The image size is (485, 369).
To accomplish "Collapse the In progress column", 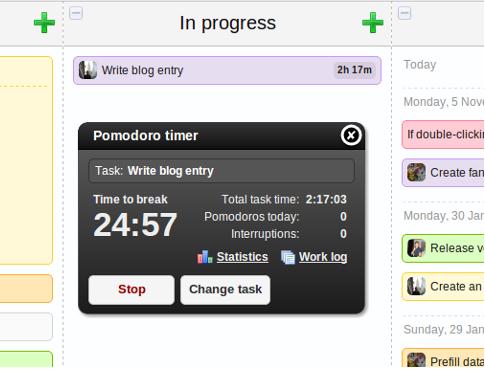I will (76, 13).
